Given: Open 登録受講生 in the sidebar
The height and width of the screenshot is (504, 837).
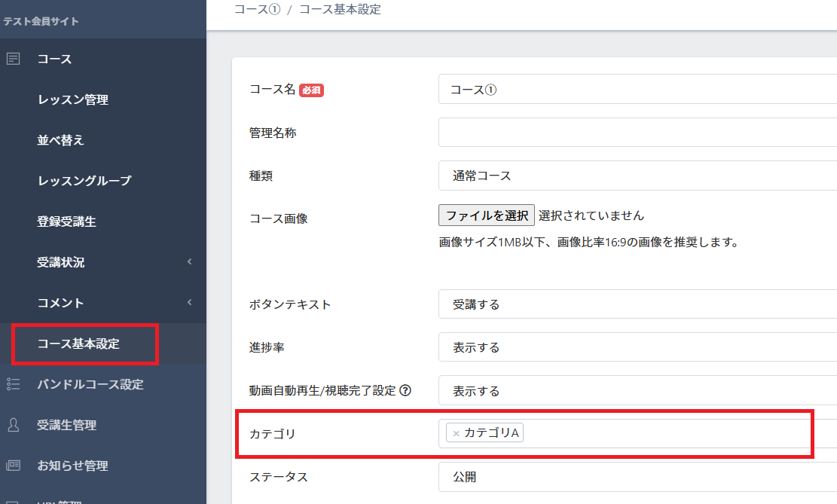Looking at the screenshot, I should [x=67, y=221].
